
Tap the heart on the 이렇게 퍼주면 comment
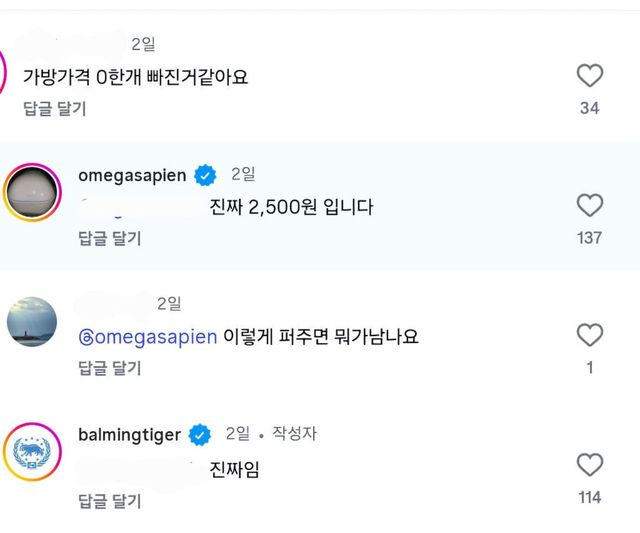coord(590,335)
